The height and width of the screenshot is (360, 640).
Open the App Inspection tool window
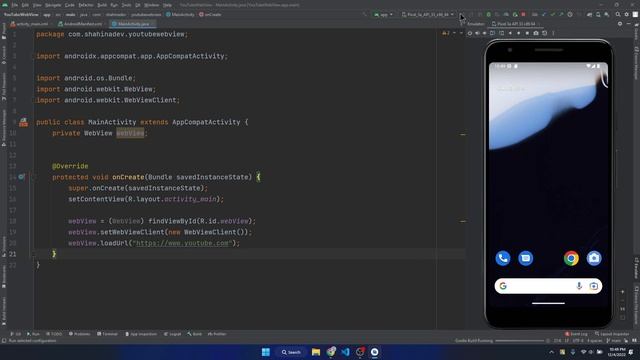click(141, 334)
